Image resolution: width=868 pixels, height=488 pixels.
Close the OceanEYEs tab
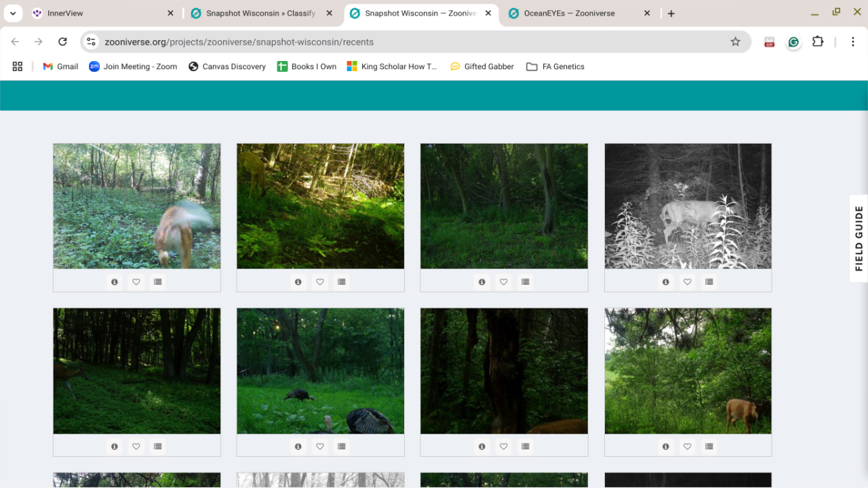647,14
